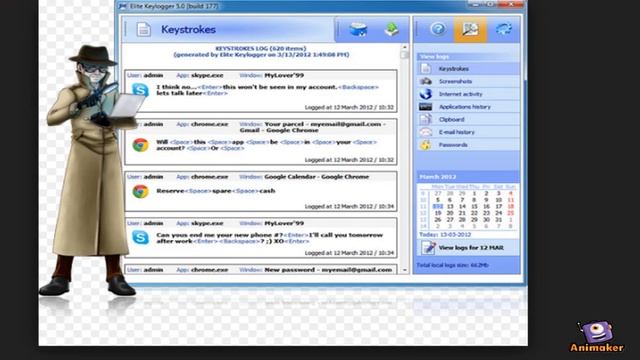640x360 pixels.
Task: Open the Clipboard log
Action: (x=469, y=119)
